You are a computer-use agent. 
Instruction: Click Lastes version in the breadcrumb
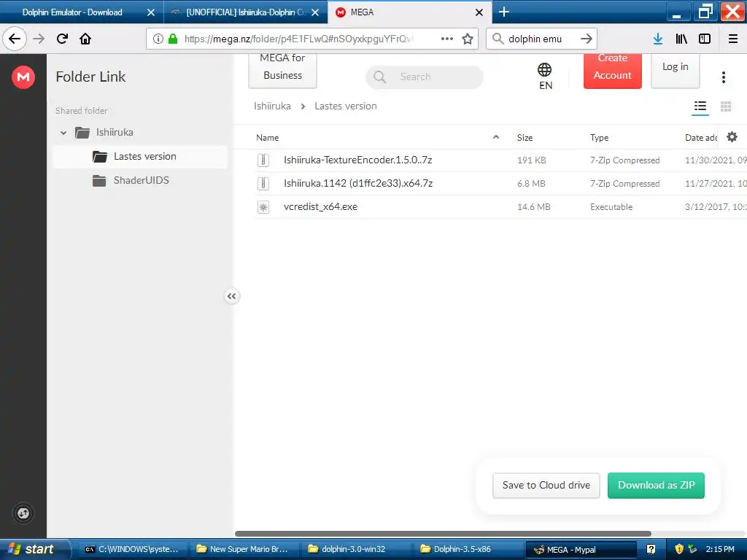point(345,106)
